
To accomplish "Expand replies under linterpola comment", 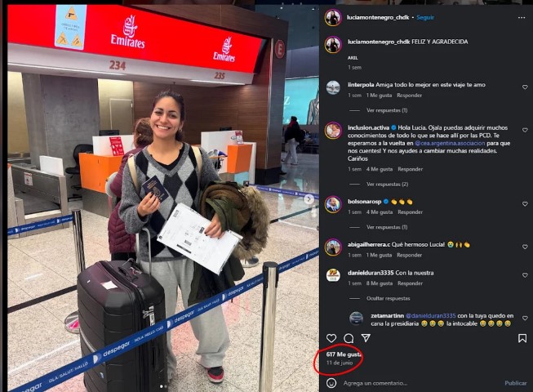I will tap(387, 110).
